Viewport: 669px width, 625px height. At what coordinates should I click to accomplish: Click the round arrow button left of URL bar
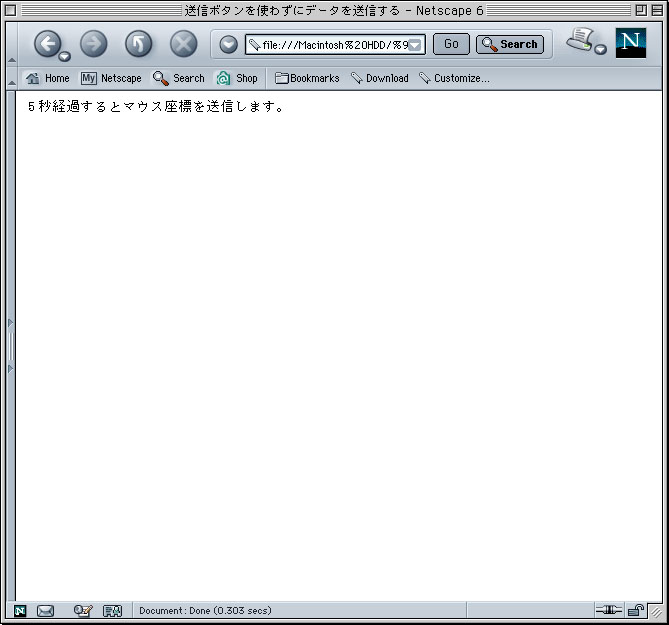click(228, 44)
